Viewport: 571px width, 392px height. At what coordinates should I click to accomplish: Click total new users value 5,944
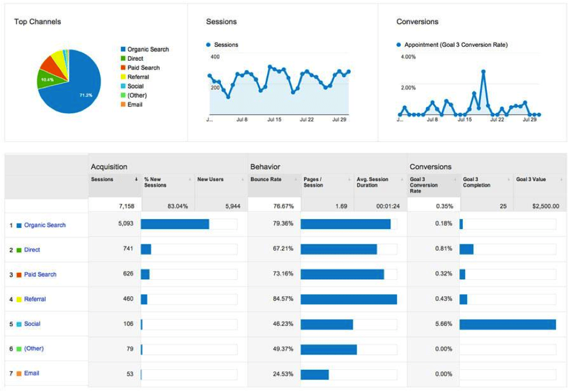(233, 206)
